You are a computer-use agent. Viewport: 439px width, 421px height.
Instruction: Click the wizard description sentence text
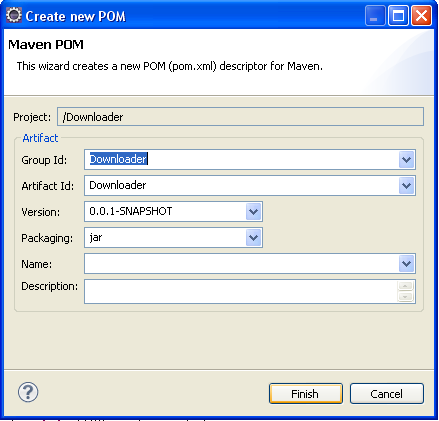[x=170, y=66]
